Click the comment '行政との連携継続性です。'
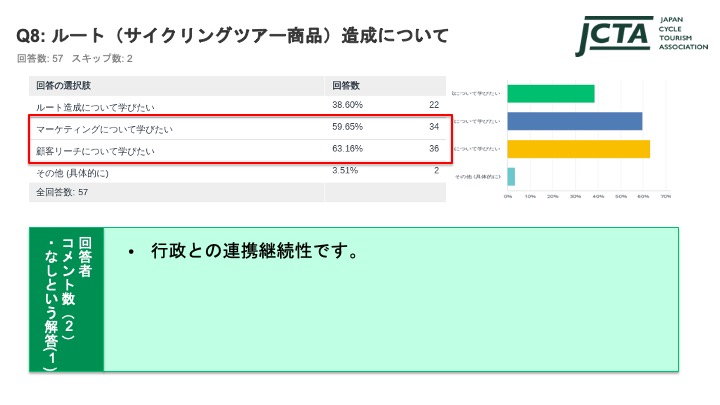The image size is (720, 405). [254, 251]
